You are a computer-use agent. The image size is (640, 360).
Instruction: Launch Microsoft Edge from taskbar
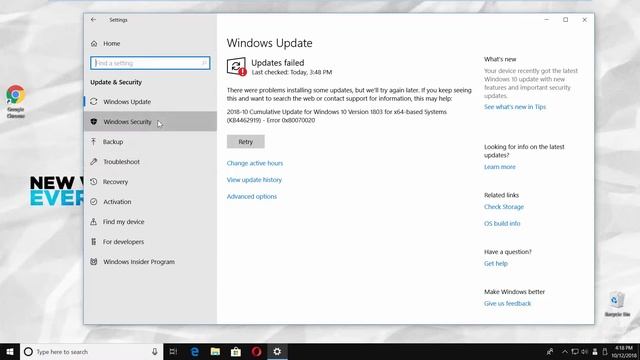[x=195, y=351]
